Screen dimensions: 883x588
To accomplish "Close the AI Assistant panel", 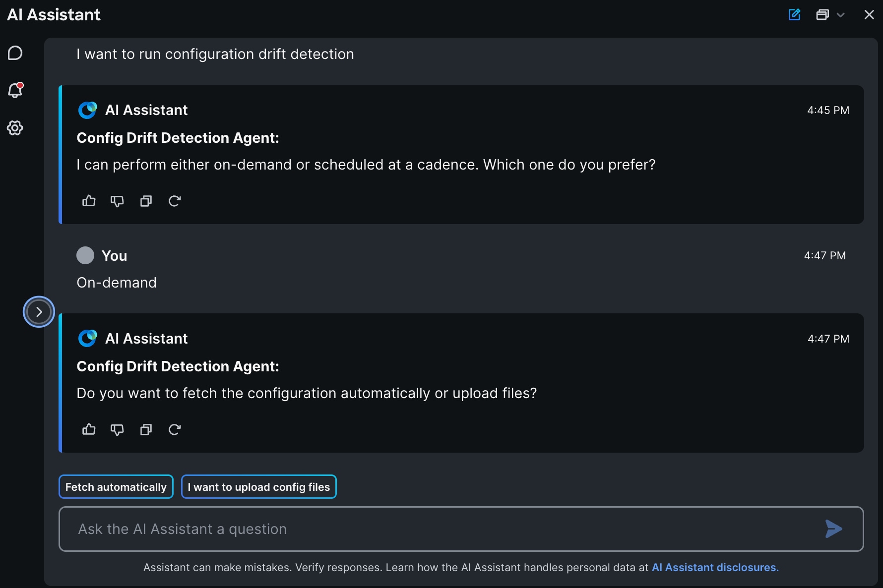I will pyautogui.click(x=869, y=14).
